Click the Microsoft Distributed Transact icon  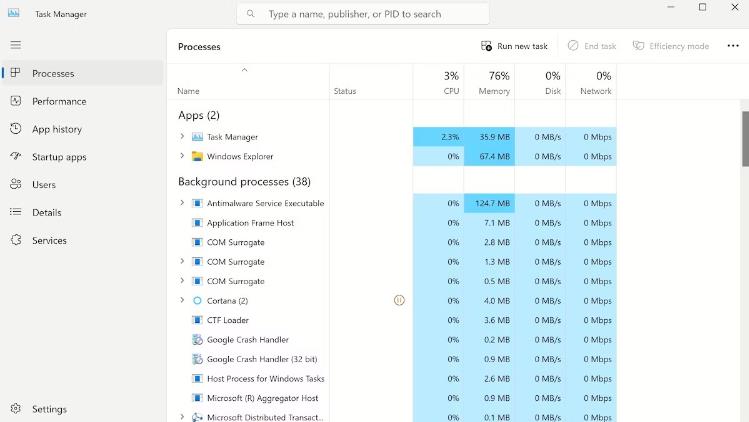(197, 417)
